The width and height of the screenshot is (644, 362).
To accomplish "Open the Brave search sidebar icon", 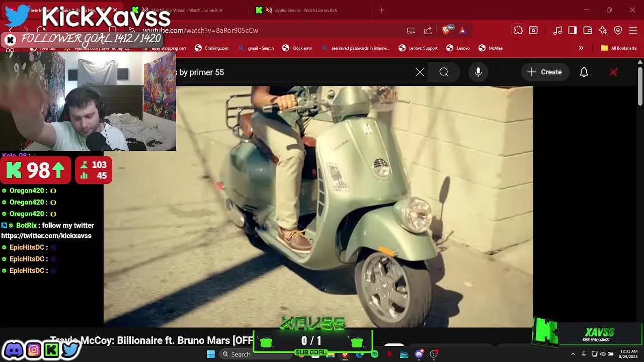I will pyautogui.click(x=533, y=31).
